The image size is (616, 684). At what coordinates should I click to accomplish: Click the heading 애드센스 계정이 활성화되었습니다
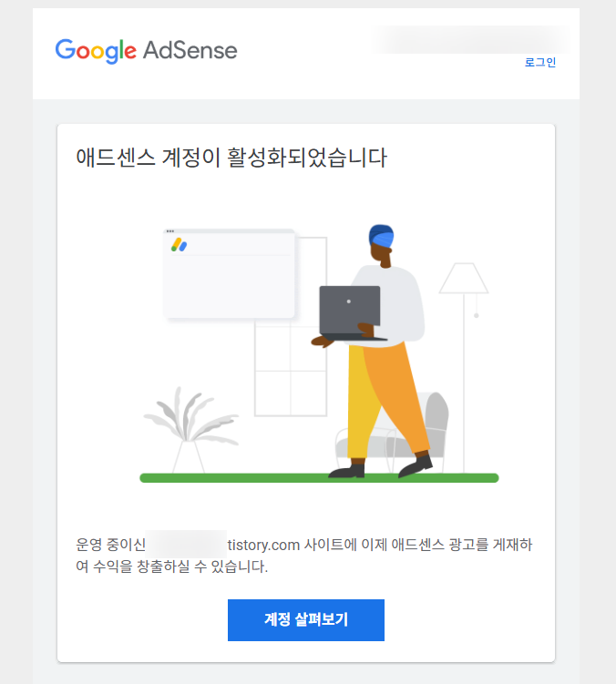point(231,158)
